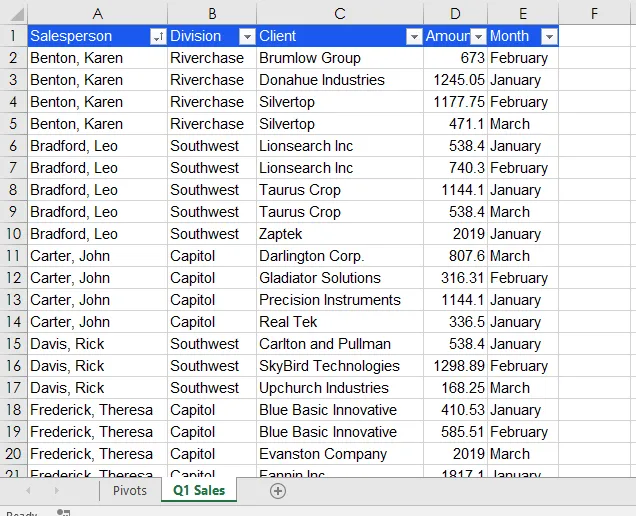Select the amount 1298.89 cell
The height and width of the screenshot is (516, 636).
456,366
